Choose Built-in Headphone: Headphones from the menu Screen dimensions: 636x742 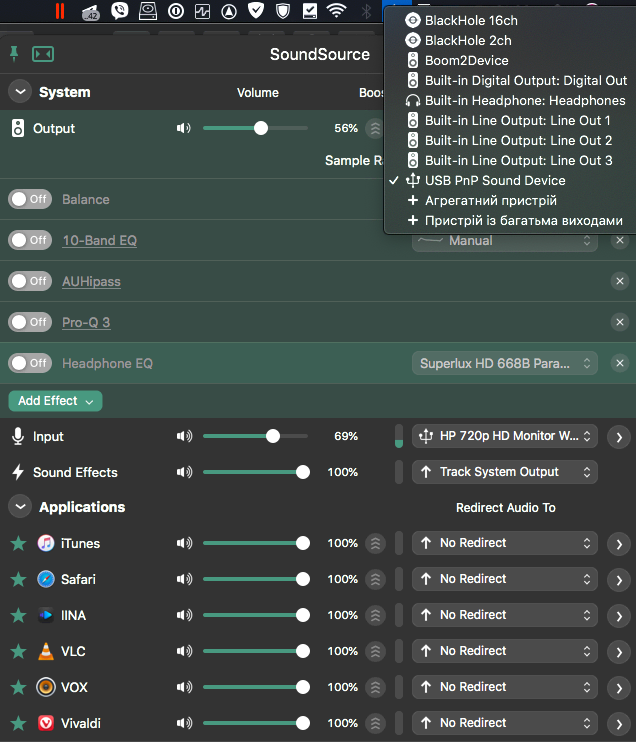524,100
